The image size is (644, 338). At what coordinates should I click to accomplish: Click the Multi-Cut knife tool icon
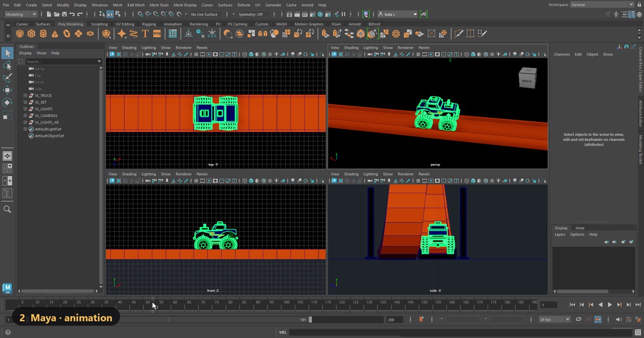pyautogui.click(x=458, y=34)
